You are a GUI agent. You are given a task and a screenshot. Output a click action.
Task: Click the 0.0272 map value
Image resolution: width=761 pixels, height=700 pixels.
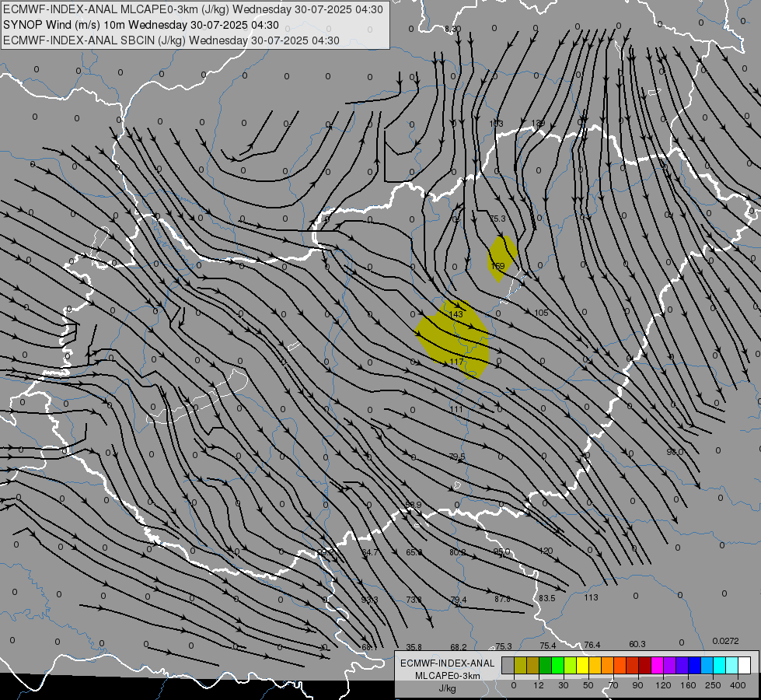(725, 641)
